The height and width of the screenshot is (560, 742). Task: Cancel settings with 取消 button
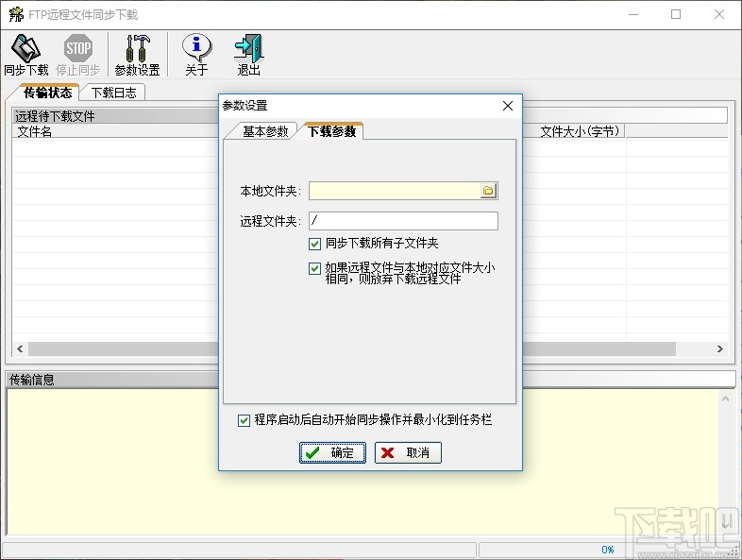tap(408, 452)
